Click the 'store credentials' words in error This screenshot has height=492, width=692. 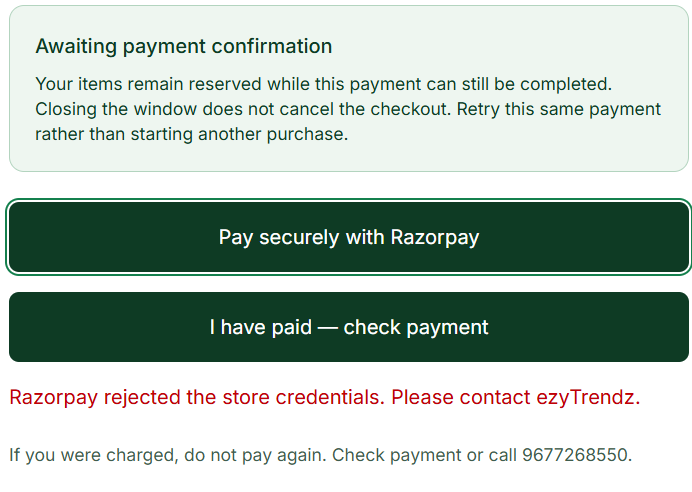coord(301,397)
